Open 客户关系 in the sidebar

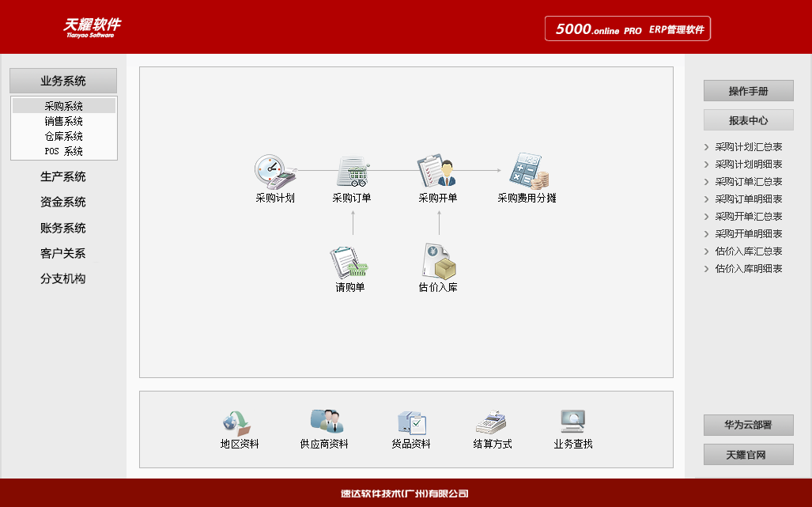[x=63, y=253]
